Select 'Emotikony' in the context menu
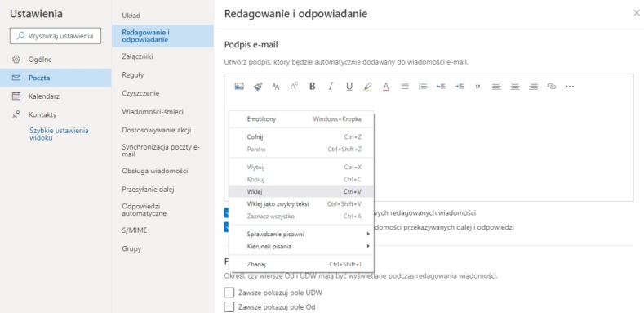The height and width of the screenshot is (313, 644). pos(301,118)
